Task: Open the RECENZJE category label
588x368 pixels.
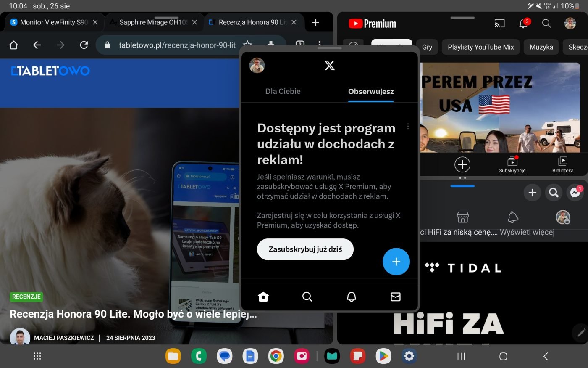Action: click(26, 297)
